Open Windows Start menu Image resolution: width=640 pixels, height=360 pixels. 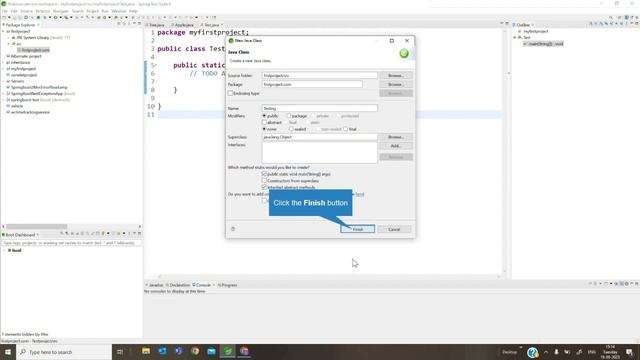(x=7, y=352)
